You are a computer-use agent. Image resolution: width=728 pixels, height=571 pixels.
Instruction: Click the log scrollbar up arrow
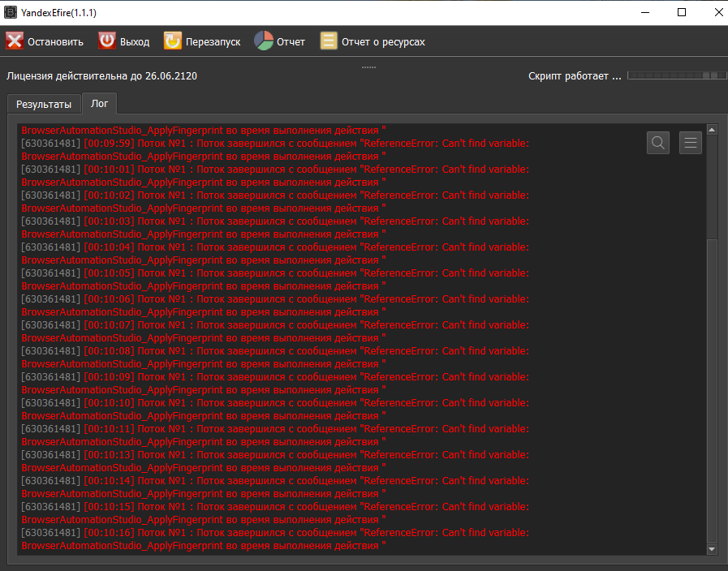pos(712,130)
